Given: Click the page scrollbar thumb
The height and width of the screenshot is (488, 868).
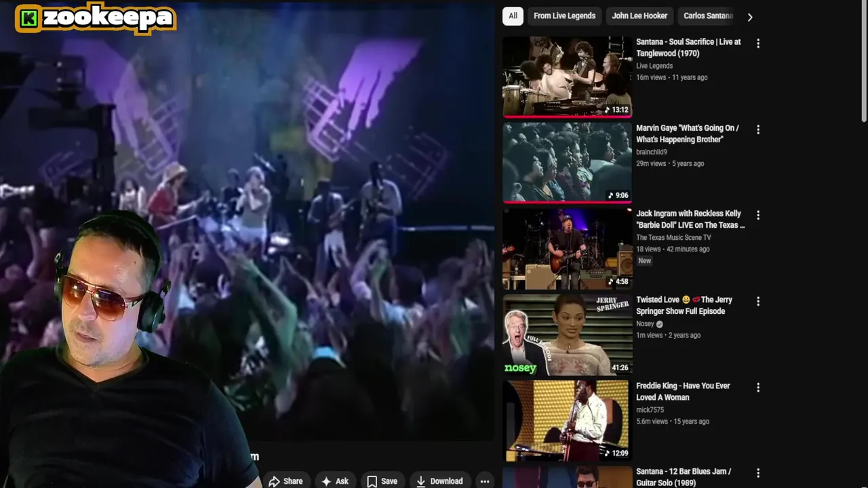Looking at the screenshot, I should tap(864, 61).
